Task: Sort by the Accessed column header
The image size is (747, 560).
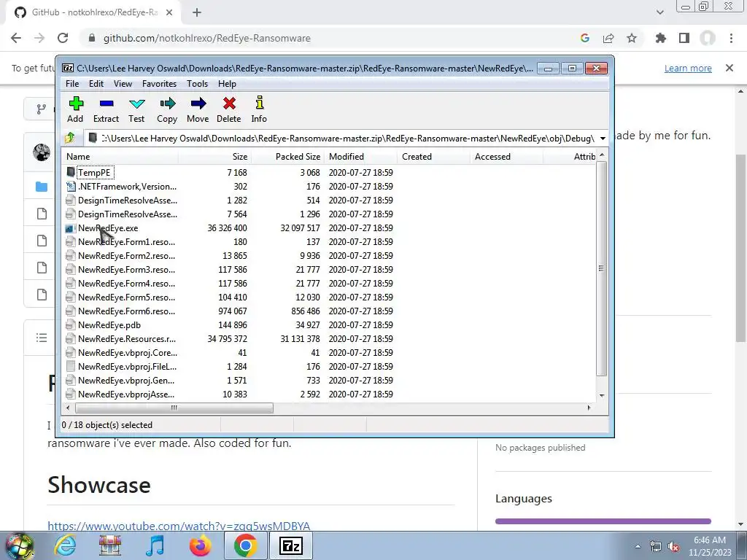Action: [506, 157]
